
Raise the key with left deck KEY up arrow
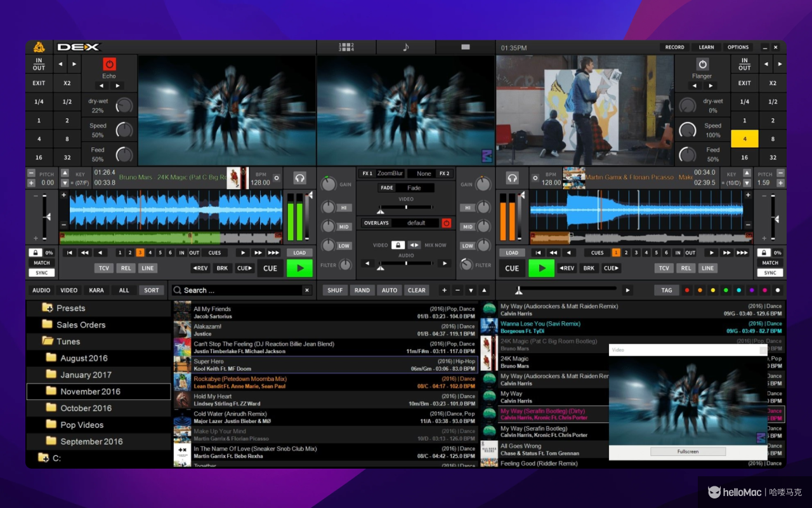(x=65, y=173)
